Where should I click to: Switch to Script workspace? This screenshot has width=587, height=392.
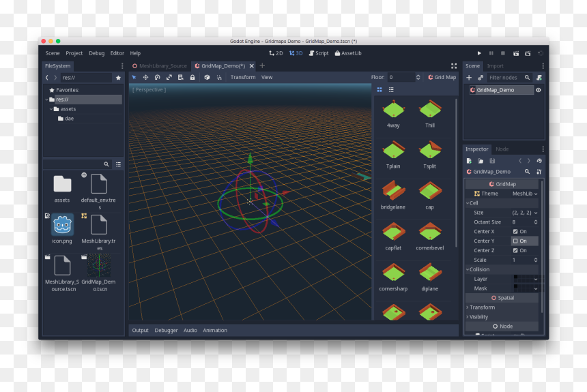pyautogui.click(x=319, y=53)
